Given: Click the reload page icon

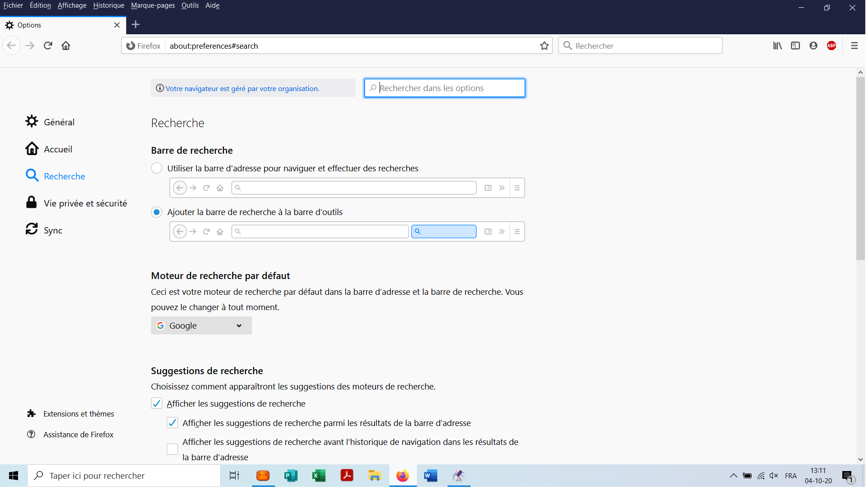Looking at the screenshot, I should pos(48,46).
